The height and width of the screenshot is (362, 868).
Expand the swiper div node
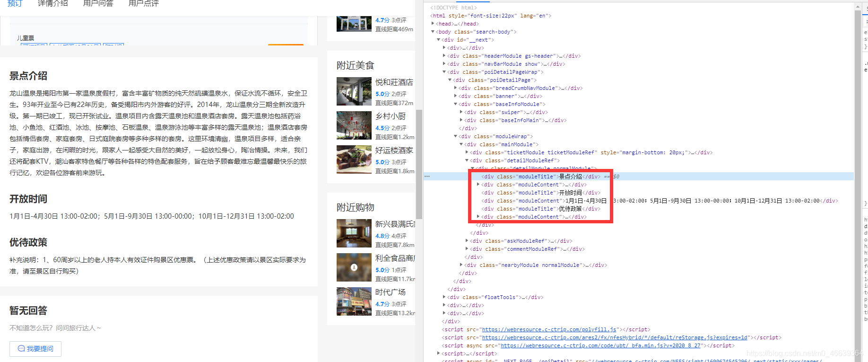pos(461,112)
